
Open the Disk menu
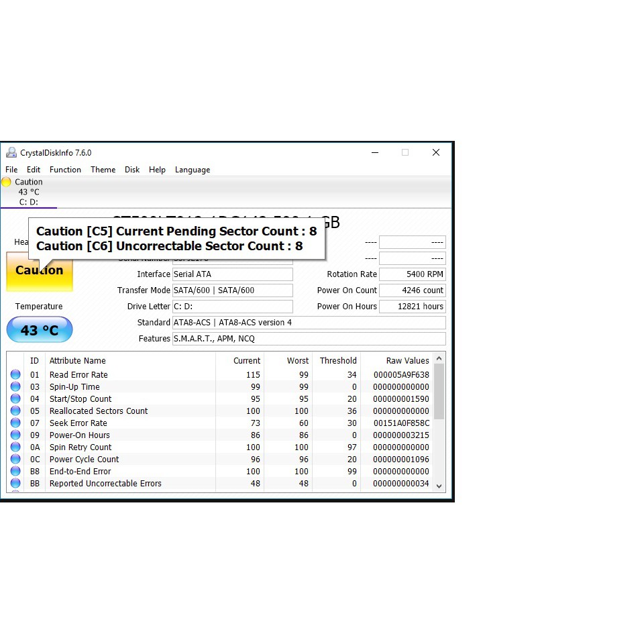tap(132, 170)
